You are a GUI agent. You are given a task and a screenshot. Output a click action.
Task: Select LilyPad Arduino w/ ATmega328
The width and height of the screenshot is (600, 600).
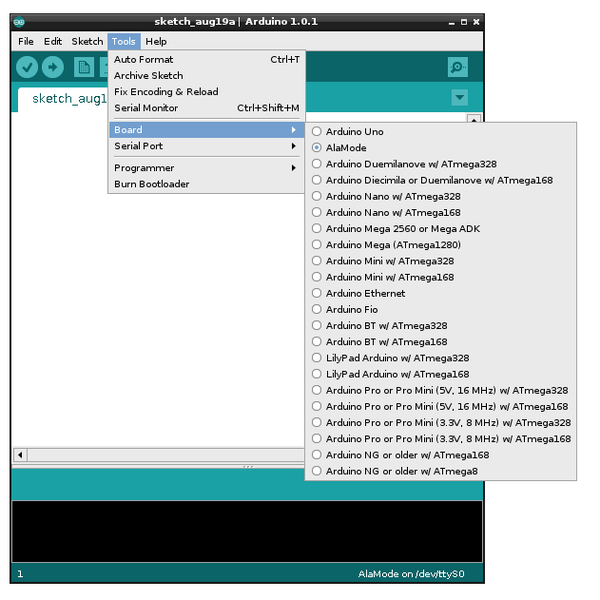440,358
